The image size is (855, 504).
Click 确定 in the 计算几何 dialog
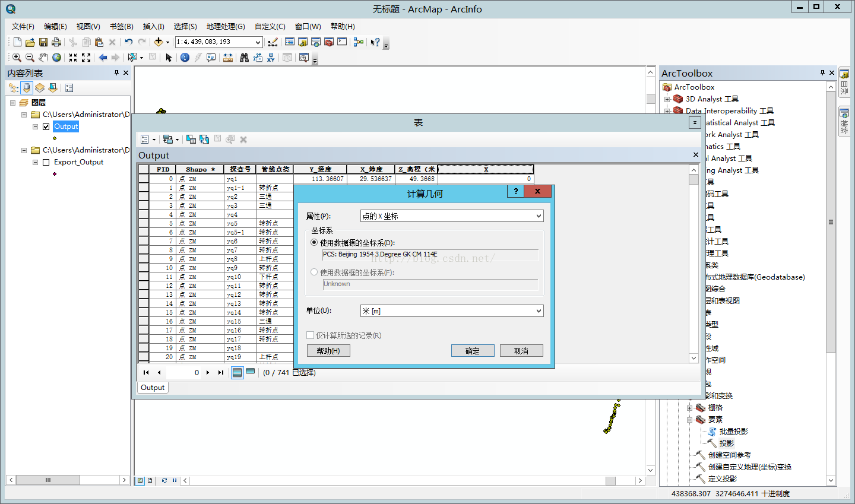tap(473, 351)
